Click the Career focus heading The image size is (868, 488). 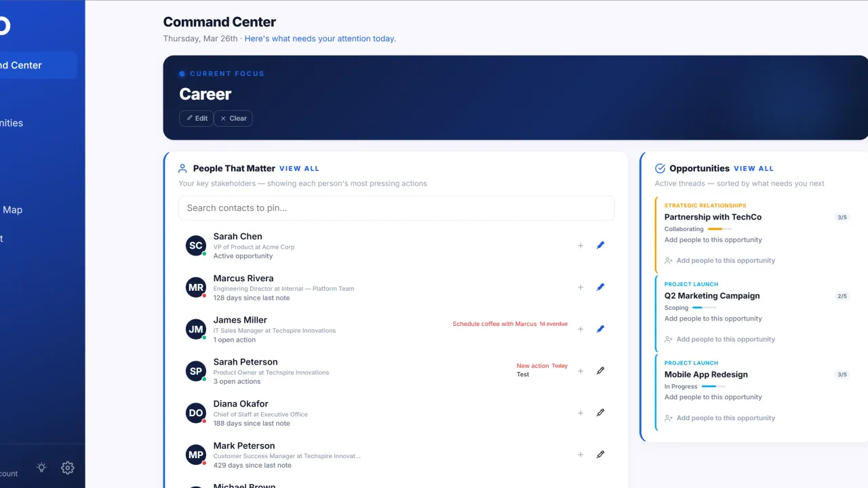[x=205, y=94]
